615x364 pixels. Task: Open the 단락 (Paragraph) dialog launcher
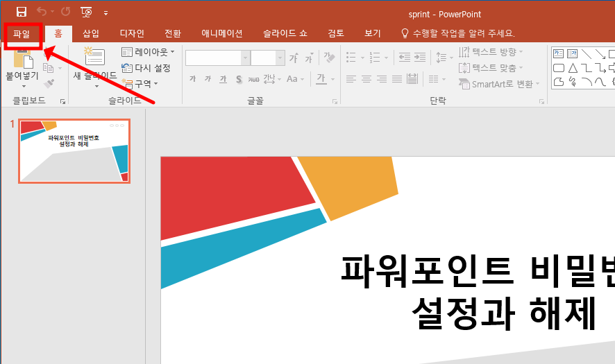click(x=541, y=102)
